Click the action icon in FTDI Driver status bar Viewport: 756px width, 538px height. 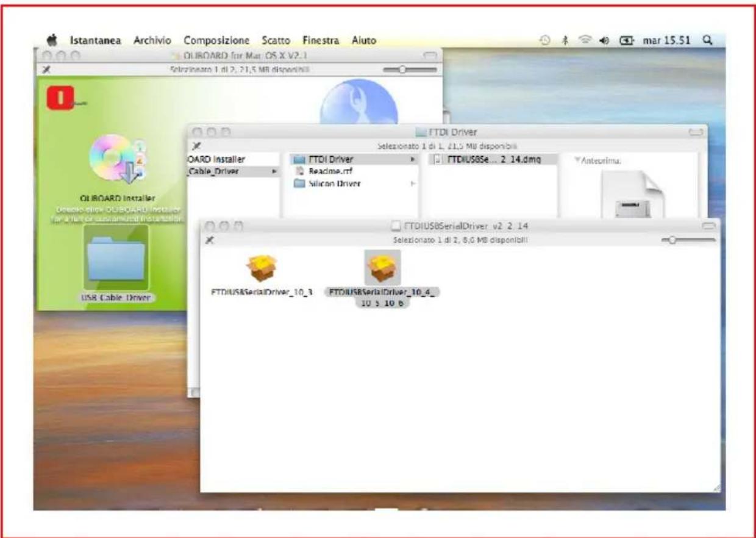coord(196,146)
